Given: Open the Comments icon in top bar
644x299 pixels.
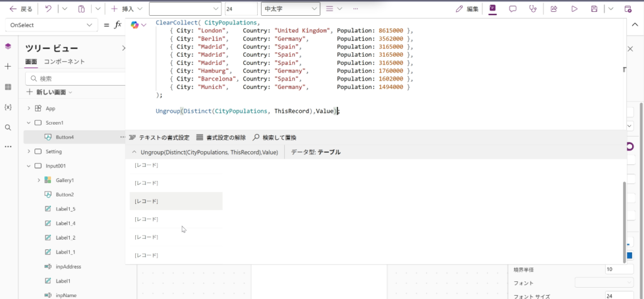Looking at the screenshot, I should pos(513,9).
